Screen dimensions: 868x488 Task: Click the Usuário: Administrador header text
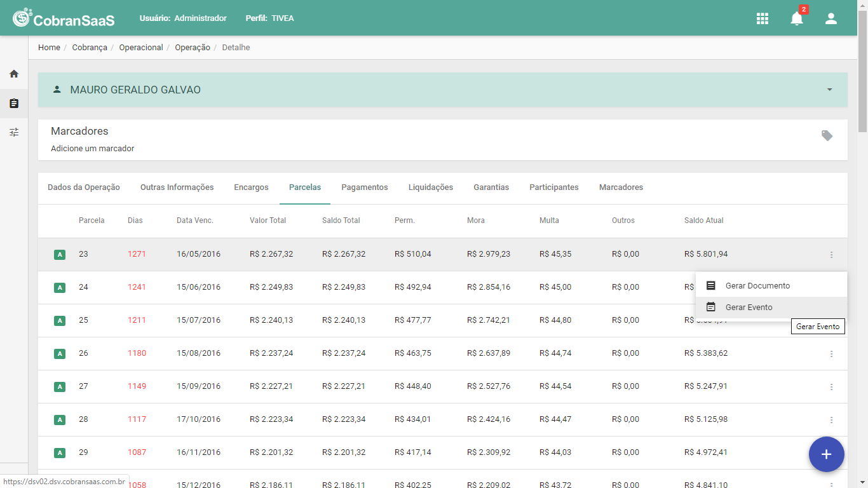click(183, 18)
